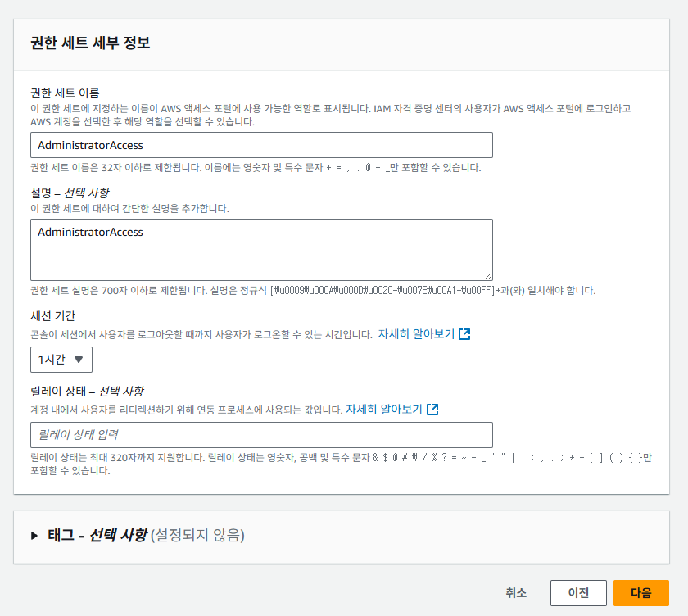The image size is (688, 616).
Task: Open the 자세히 알아보기 link for relay state
Action: tap(384, 410)
